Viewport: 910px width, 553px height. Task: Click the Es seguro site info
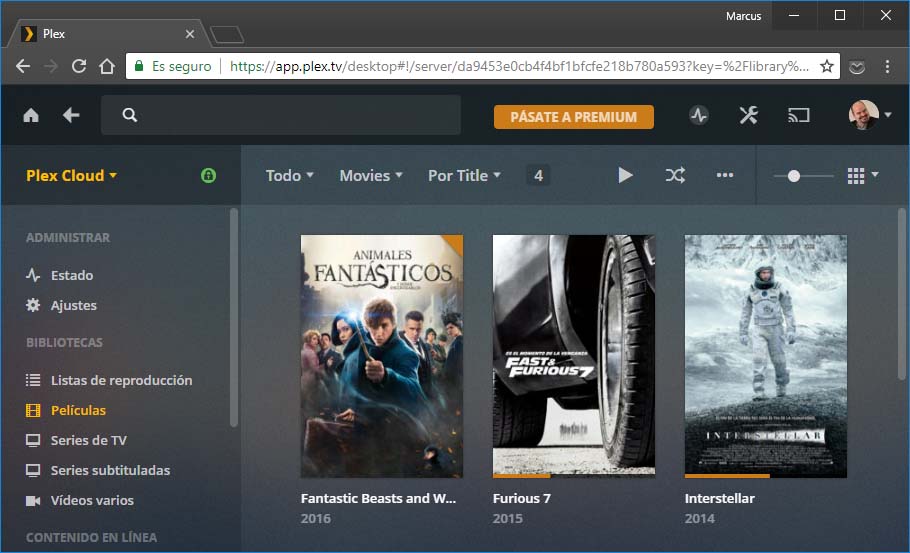tap(173, 66)
